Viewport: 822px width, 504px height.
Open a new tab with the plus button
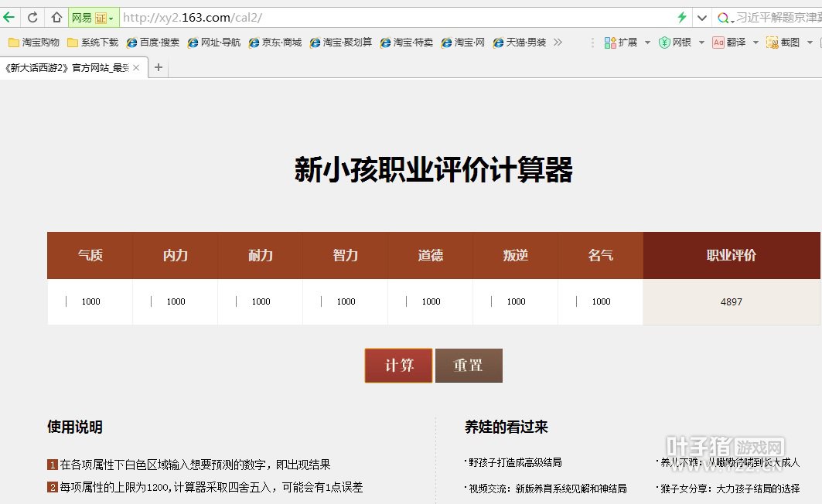pos(159,68)
